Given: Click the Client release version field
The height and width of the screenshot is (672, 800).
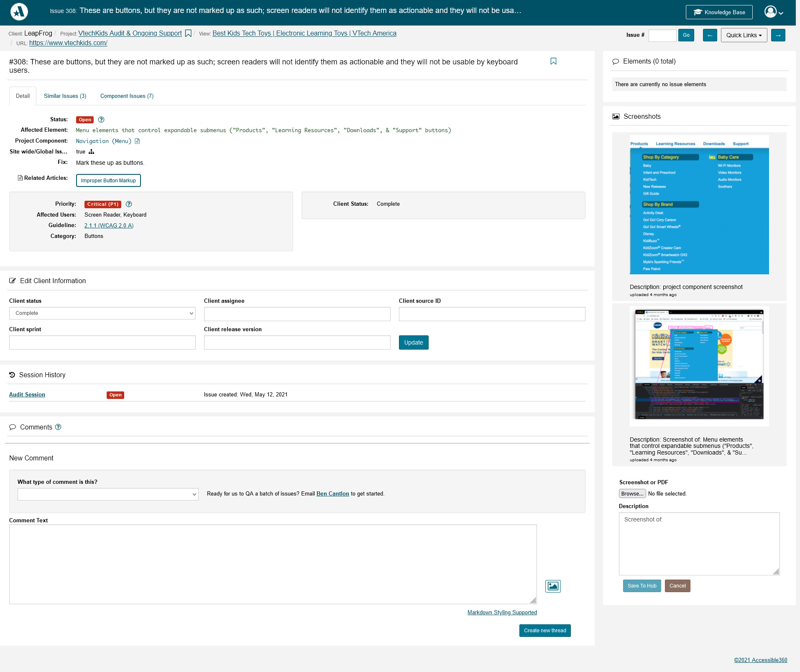Looking at the screenshot, I should (297, 342).
